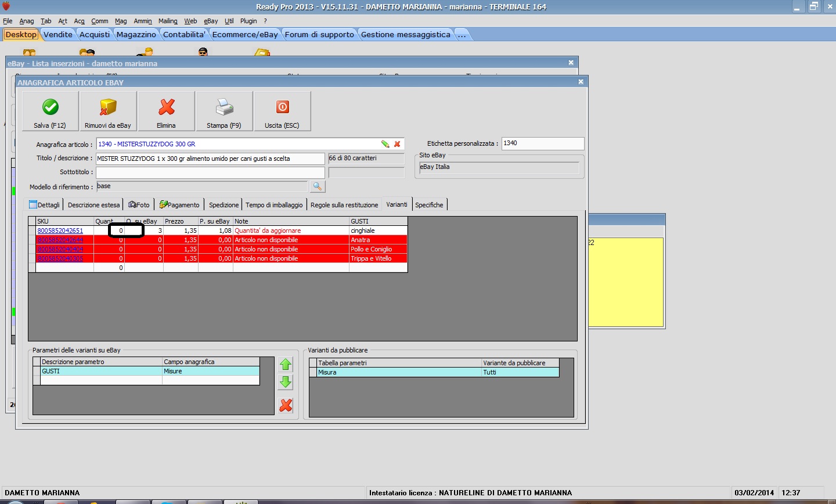The height and width of the screenshot is (504, 836).
Task: Open the Regole sulla restituzione tab
Action: 344,205
